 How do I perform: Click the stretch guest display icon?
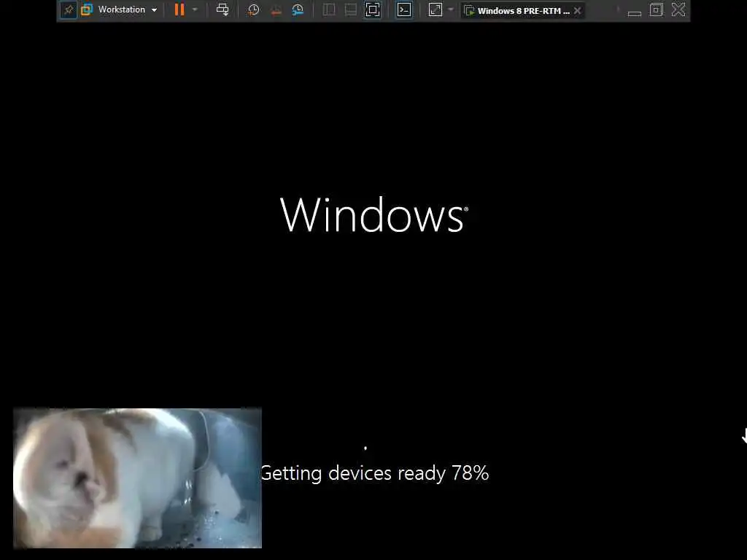[x=436, y=10]
